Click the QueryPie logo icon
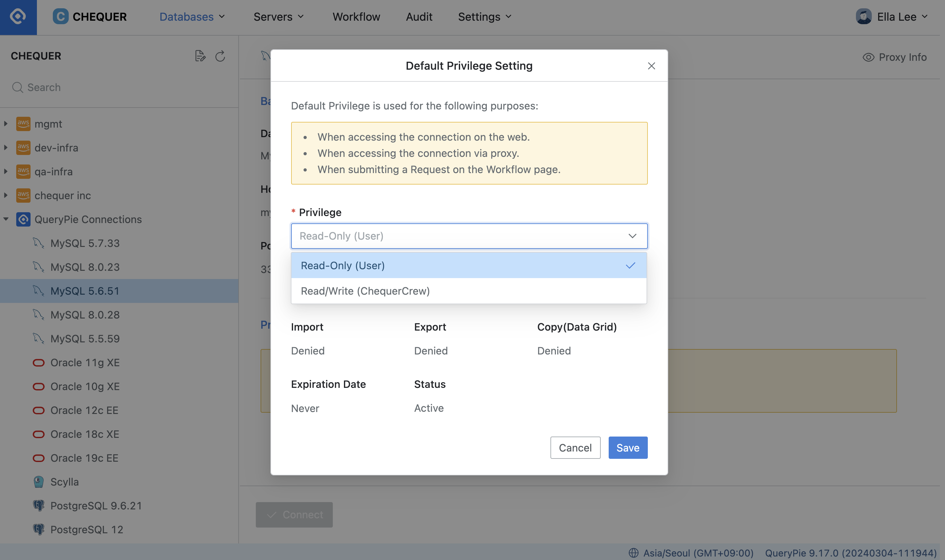Viewport: 945px width, 560px height. point(18,17)
